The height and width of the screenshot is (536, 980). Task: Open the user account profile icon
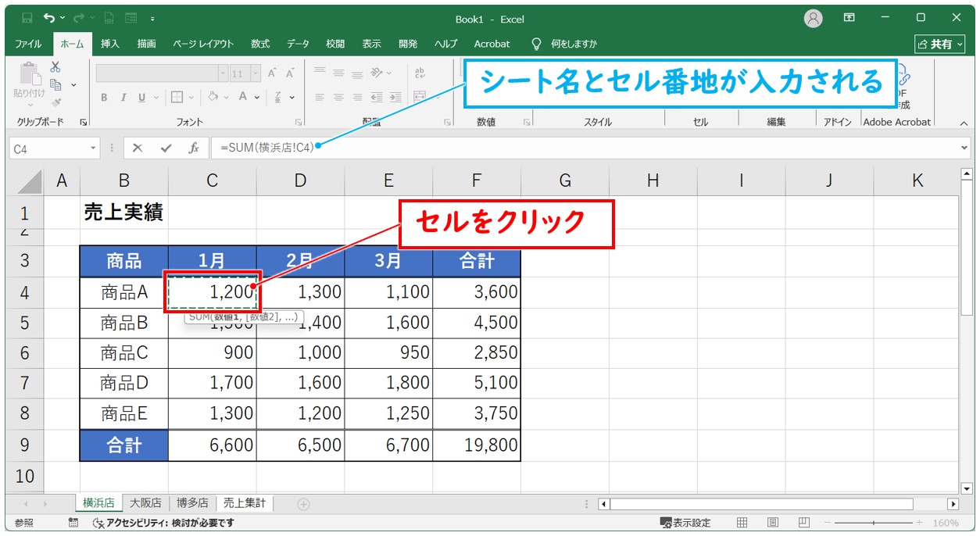pyautogui.click(x=814, y=18)
